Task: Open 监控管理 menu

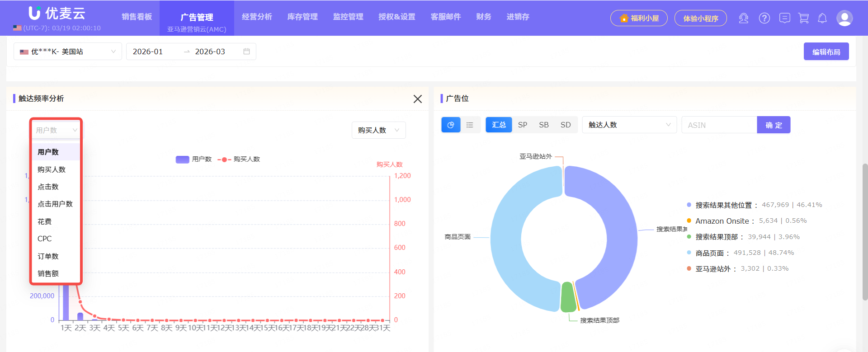Action: tap(349, 17)
